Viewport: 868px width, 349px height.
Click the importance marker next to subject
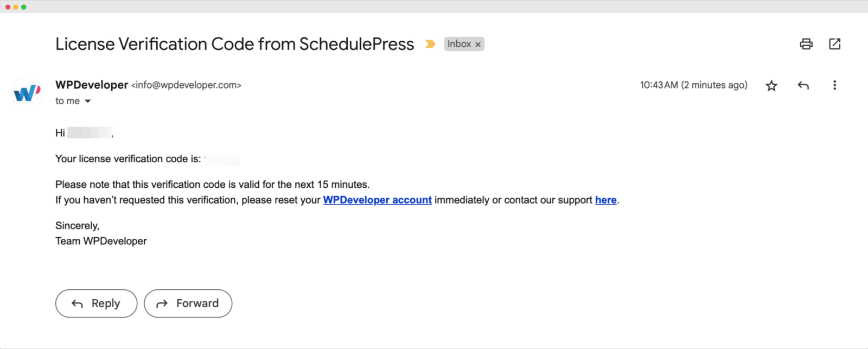point(430,44)
